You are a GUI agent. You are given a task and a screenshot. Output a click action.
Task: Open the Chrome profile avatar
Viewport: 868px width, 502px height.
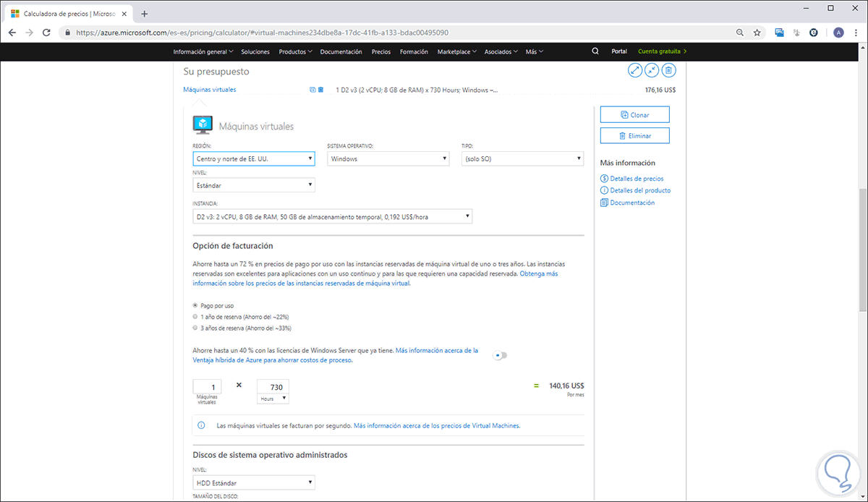point(838,33)
